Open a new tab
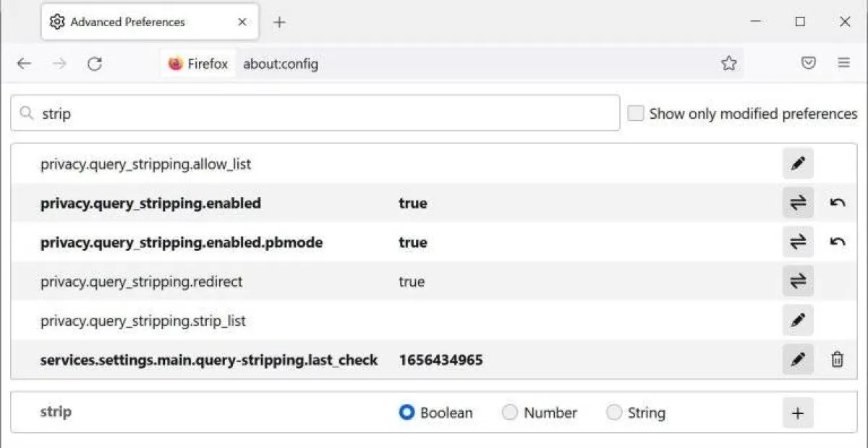 (x=279, y=22)
